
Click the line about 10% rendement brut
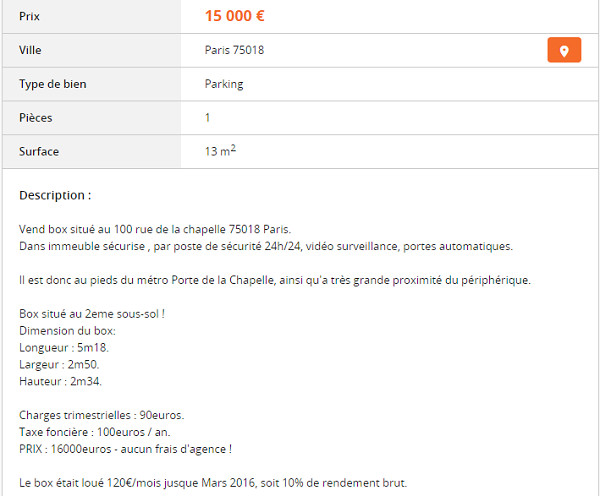[213, 483]
